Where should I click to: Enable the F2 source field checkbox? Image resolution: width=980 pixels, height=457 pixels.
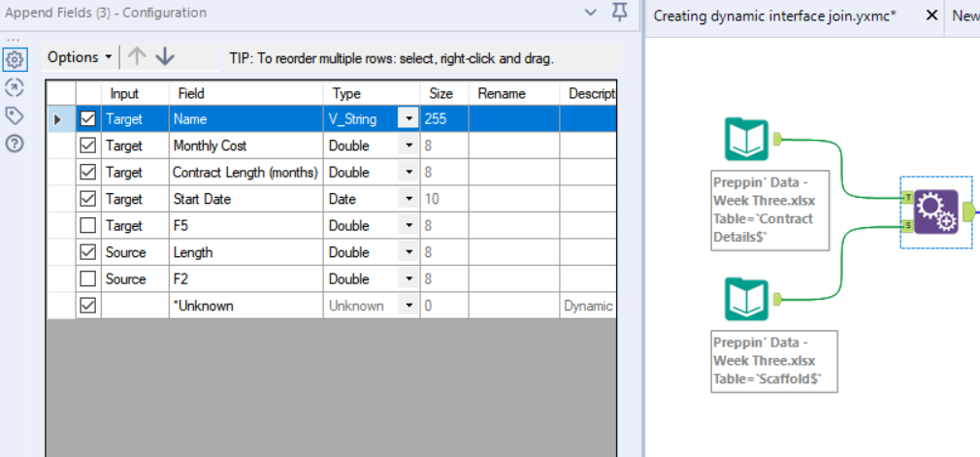(x=88, y=278)
